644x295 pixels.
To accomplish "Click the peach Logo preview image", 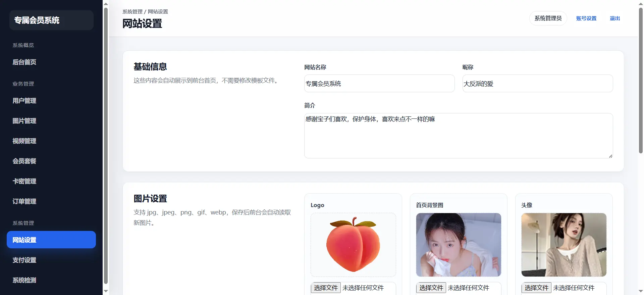I will click(x=353, y=245).
